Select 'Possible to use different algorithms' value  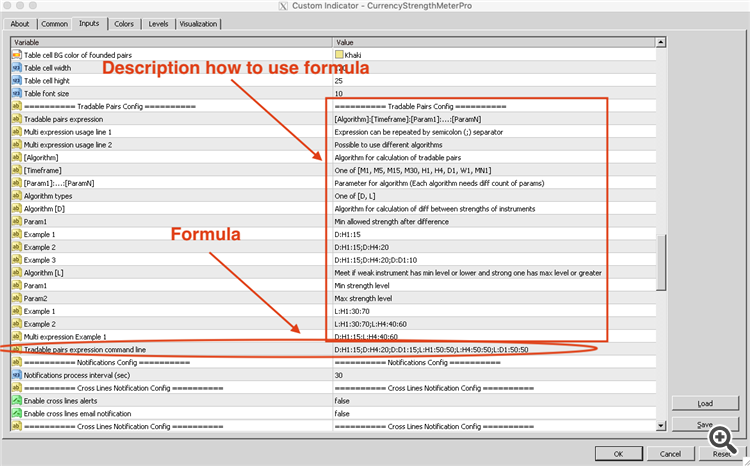point(388,145)
